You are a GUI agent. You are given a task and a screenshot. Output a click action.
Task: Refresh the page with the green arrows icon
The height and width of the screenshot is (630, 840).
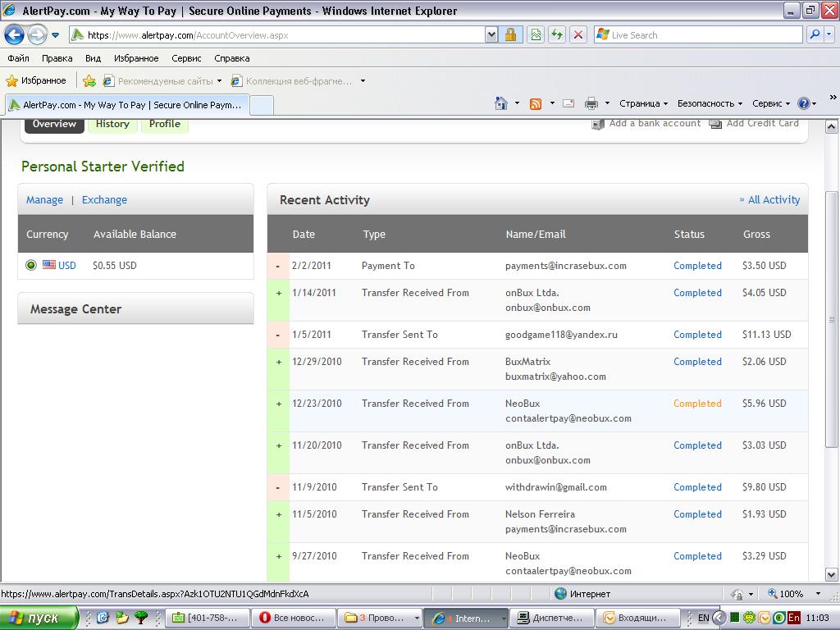click(x=557, y=35)
